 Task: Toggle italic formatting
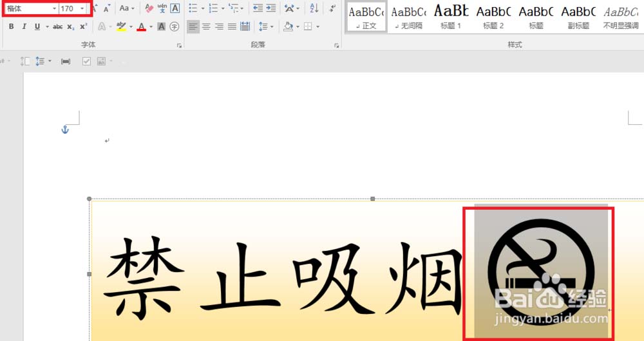point(24,26)
